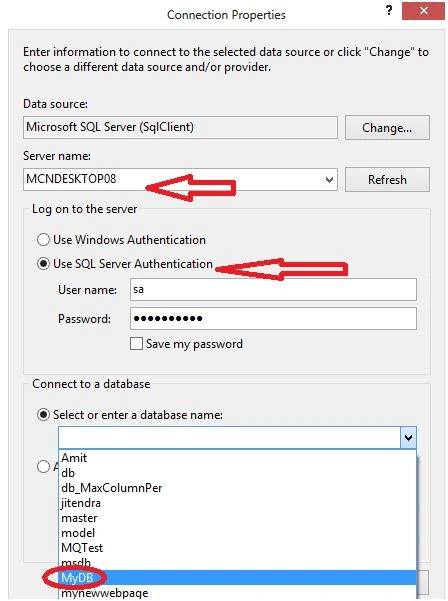Close the Connection Properties dialog
The image size is (448, 601).
click(x=423, y=11)
